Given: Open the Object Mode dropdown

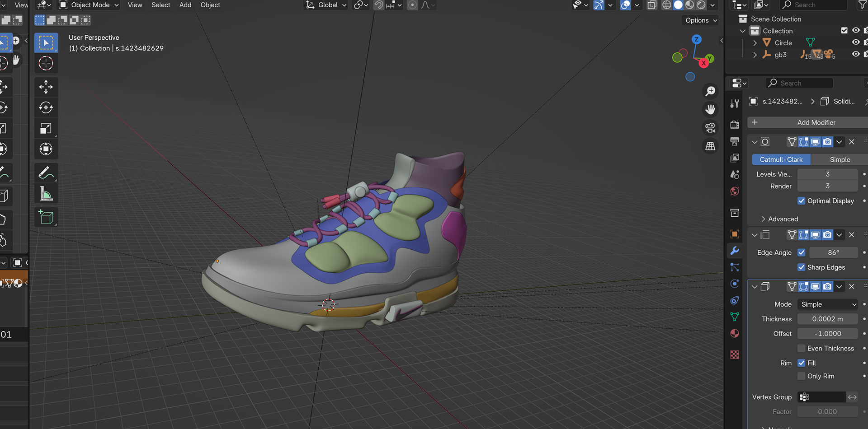Looking at the screenshot, I should point(89,5).
